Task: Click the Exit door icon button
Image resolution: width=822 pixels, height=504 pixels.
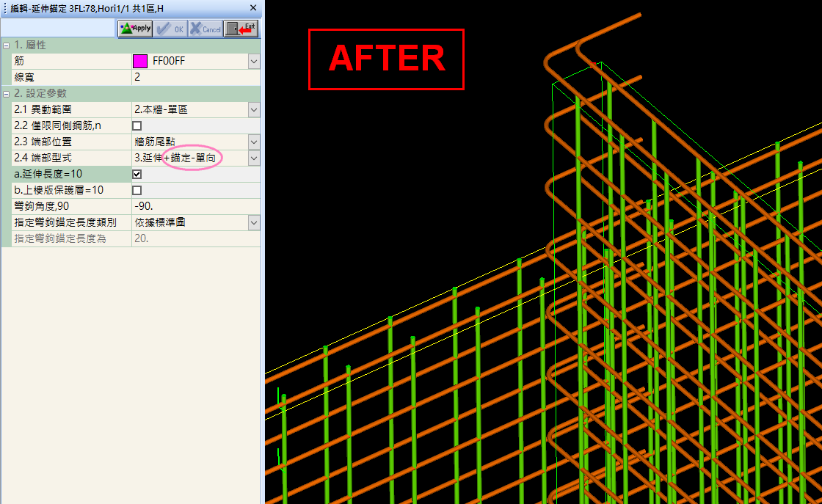Action: click(241, 29)
